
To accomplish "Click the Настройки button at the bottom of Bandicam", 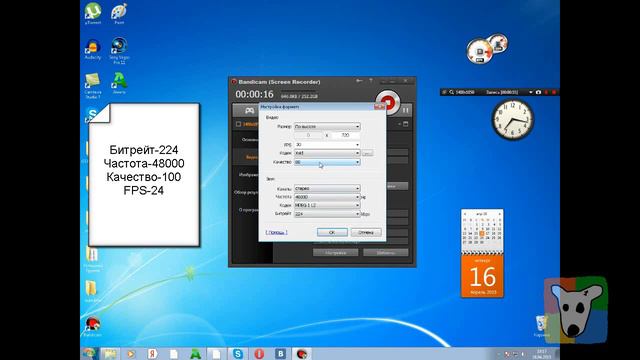I will [x=336, y=253].
